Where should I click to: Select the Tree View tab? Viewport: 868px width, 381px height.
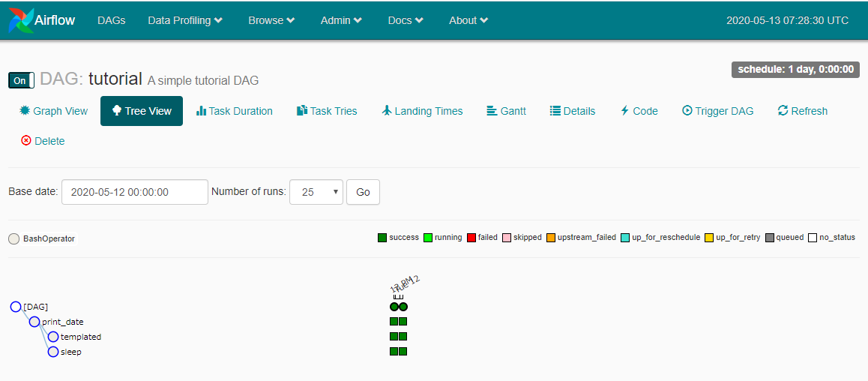pos(141,111)
